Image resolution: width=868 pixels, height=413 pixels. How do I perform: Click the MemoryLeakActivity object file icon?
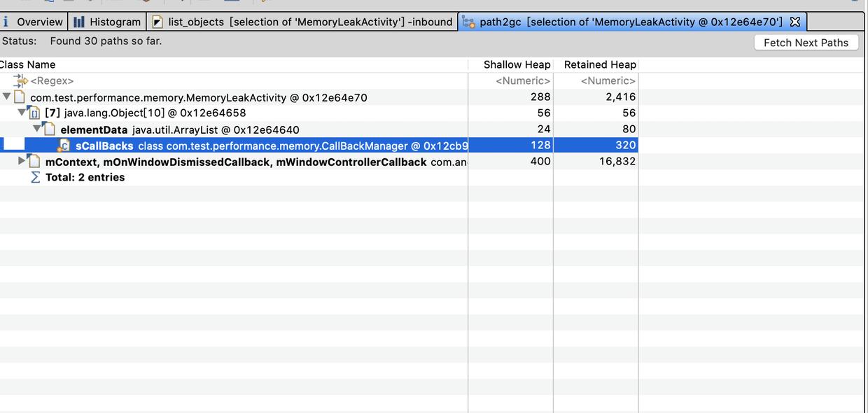[x=20, y=97]
